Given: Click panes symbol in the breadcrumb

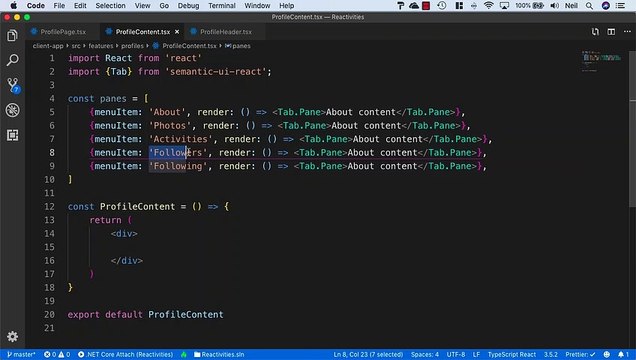Looking at the screenshot, I should click(241, 46).
